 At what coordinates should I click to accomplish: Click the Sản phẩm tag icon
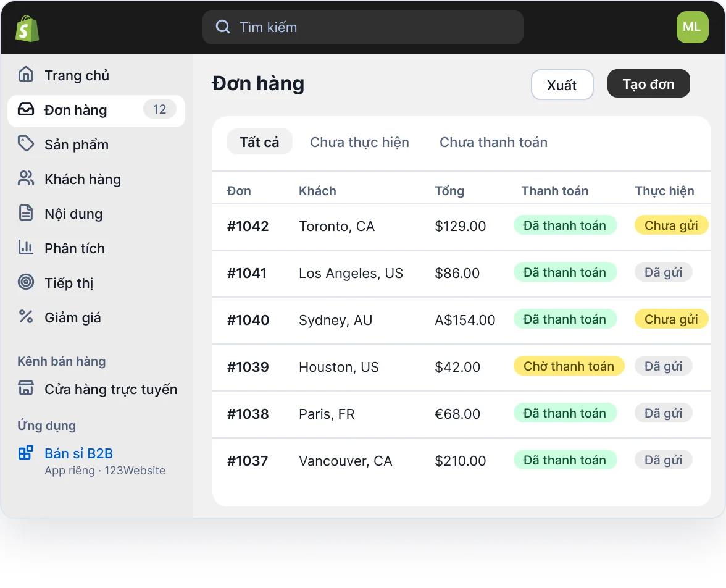26,144
